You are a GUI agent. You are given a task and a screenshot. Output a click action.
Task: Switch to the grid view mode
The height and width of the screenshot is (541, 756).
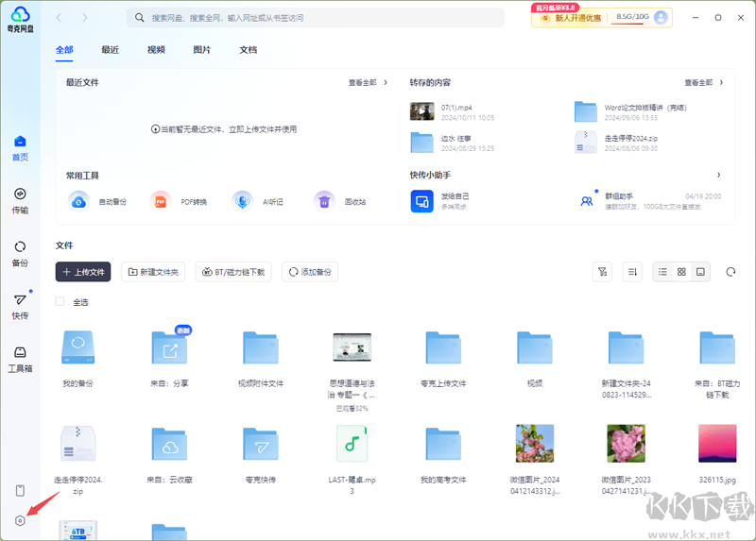[x=681, y=272]
